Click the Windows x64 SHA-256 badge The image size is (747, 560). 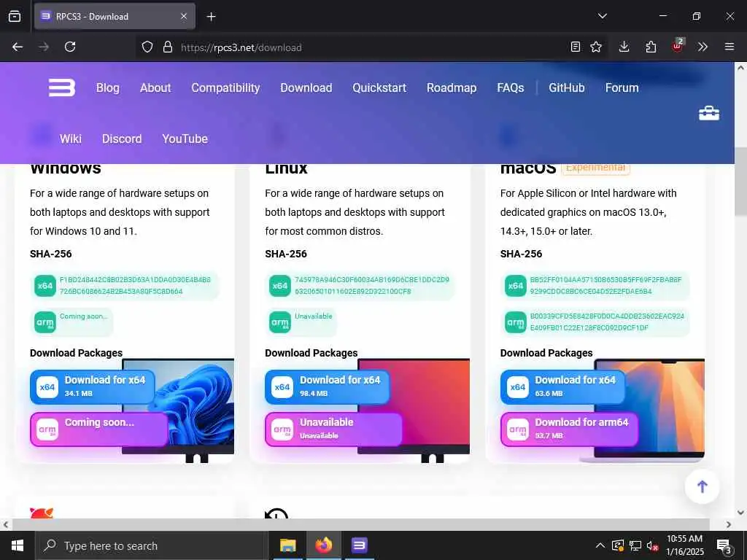tap(44, 286)
